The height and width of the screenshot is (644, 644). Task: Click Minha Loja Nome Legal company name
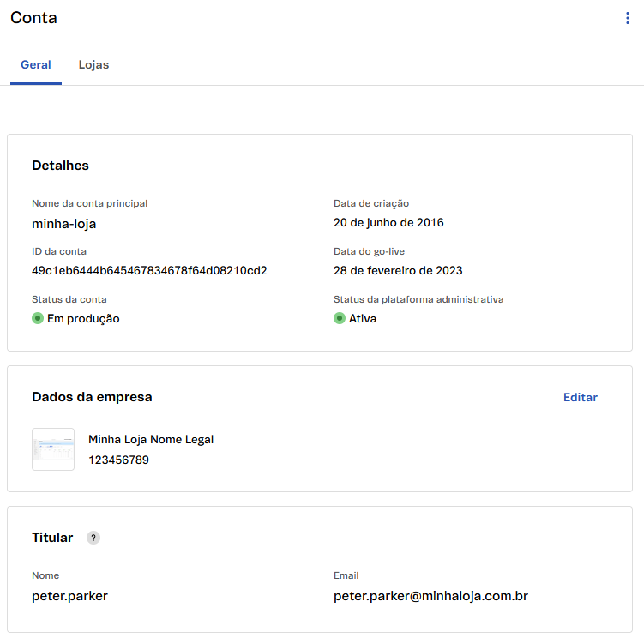(151, 439)
